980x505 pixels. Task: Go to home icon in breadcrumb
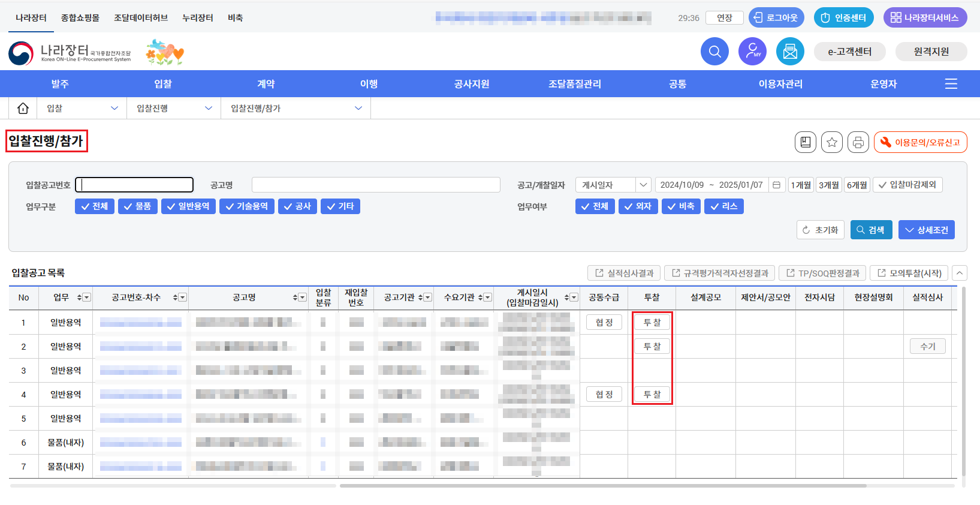23,108
